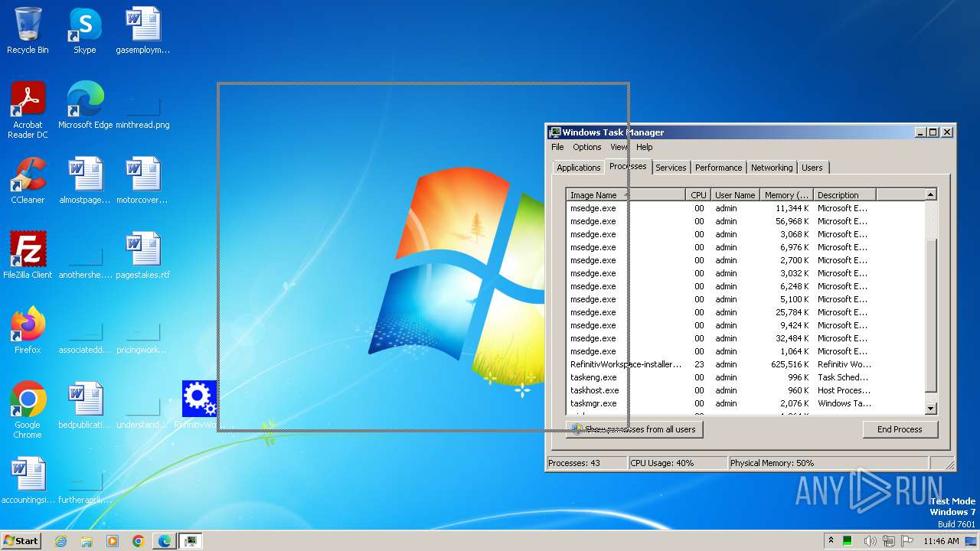Switch to the Networking tab
The image size is (980, 551).
pos(772,168)
